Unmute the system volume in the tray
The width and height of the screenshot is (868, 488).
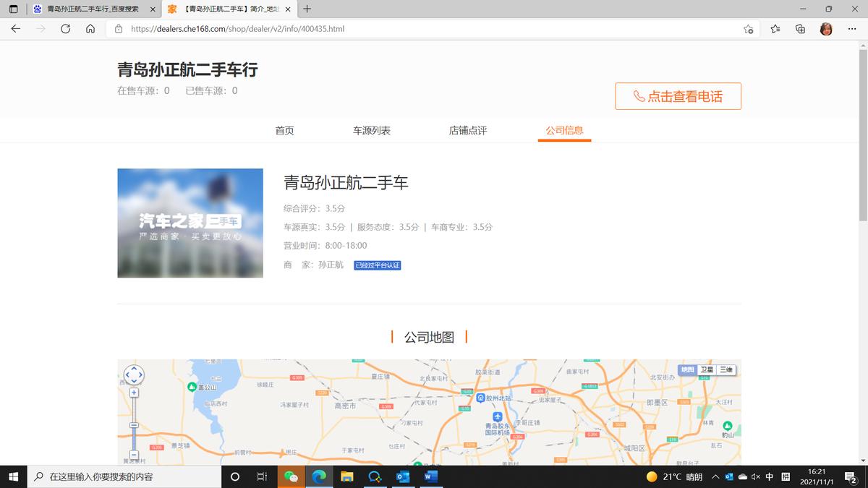(x=754, y=476)
